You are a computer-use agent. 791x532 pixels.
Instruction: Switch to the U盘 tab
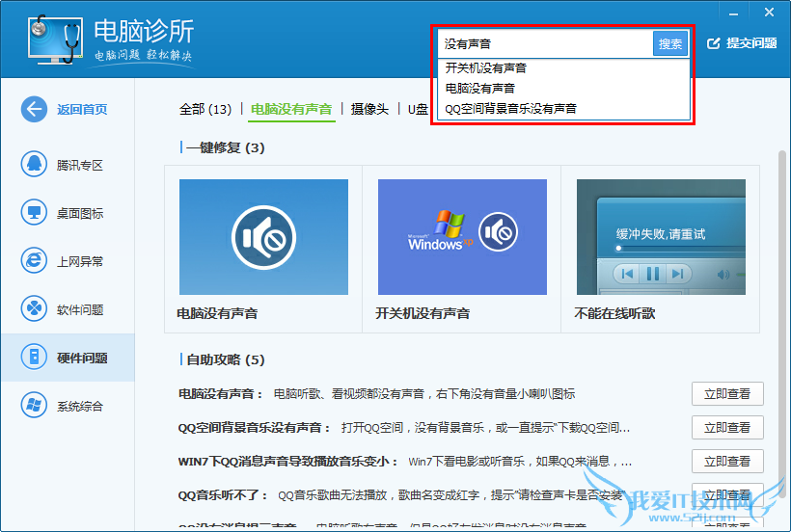(418, 109)
